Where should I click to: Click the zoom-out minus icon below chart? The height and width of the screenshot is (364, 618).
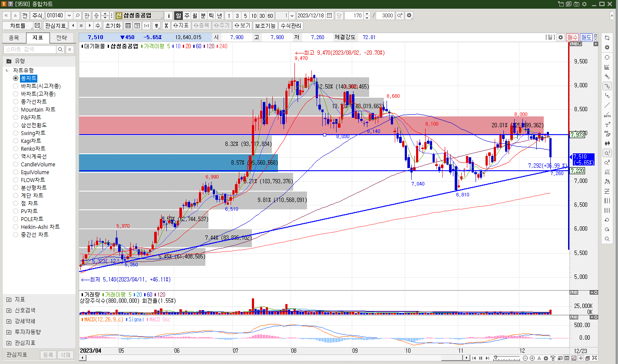point(525,358)
